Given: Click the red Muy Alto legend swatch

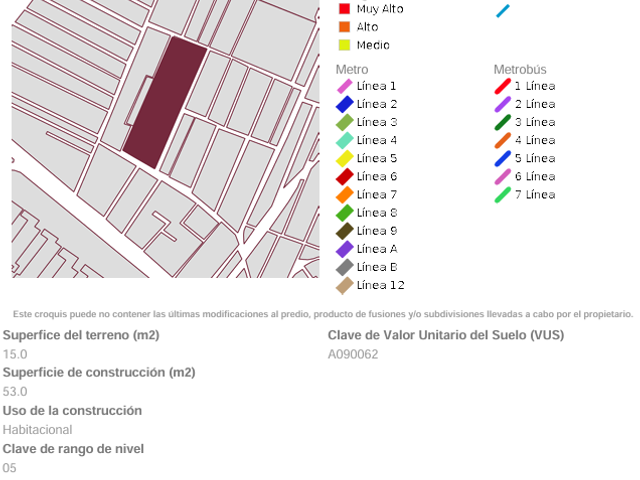Looking at the screenshot, I should [344, 9].
